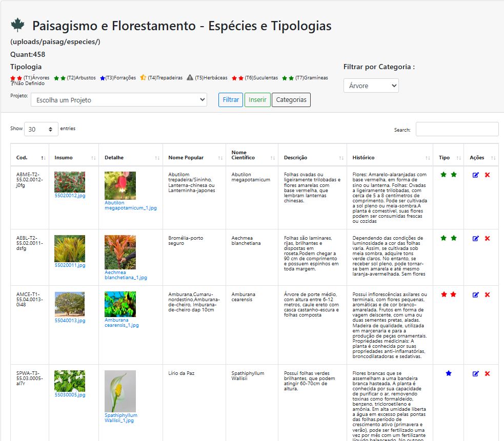504x441 pixels.
Task: Change the Show entries count selector
Action: [41, 130]
